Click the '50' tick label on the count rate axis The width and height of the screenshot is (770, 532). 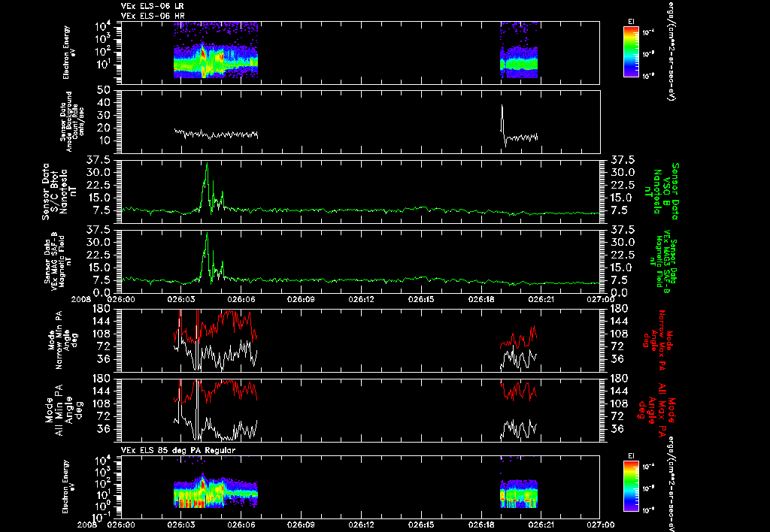103,90
